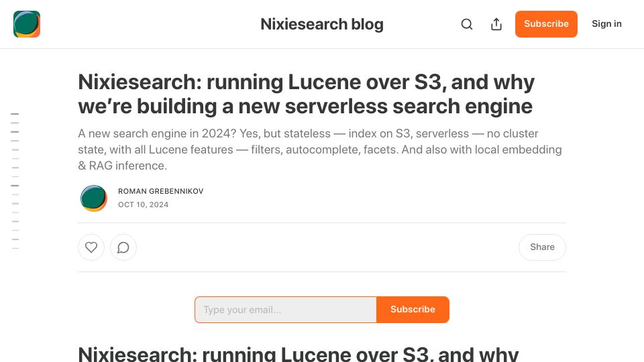Focus the Type your email field
This screenshot has width=644, height=362.
pyautogui.click(x=286, y=310)
